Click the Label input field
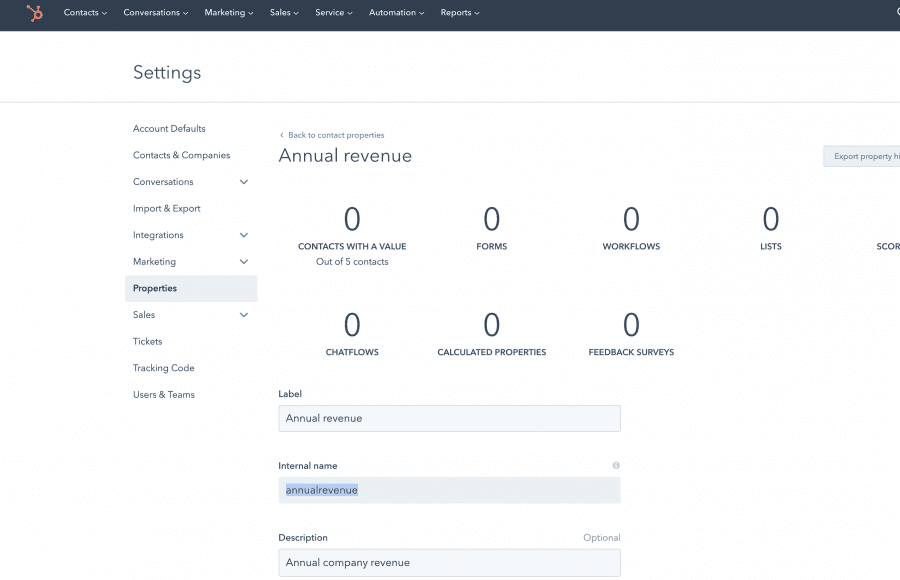Viewport: 900px width, 580px height. pos(449,418)
